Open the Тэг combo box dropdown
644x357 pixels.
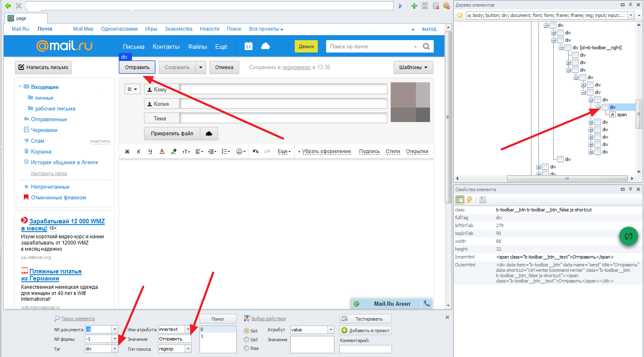(x=115, y=349)
